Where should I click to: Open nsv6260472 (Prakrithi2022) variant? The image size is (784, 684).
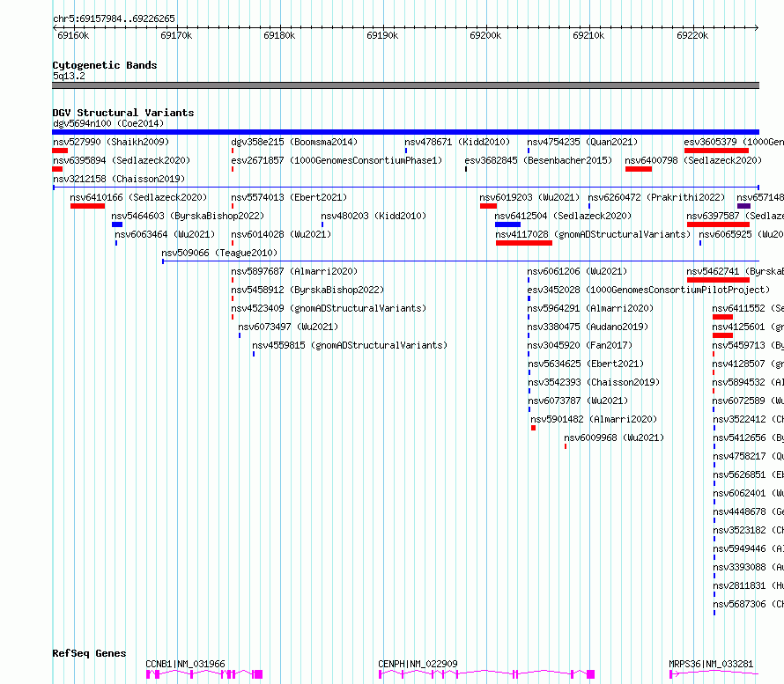(x=656, y=197)
